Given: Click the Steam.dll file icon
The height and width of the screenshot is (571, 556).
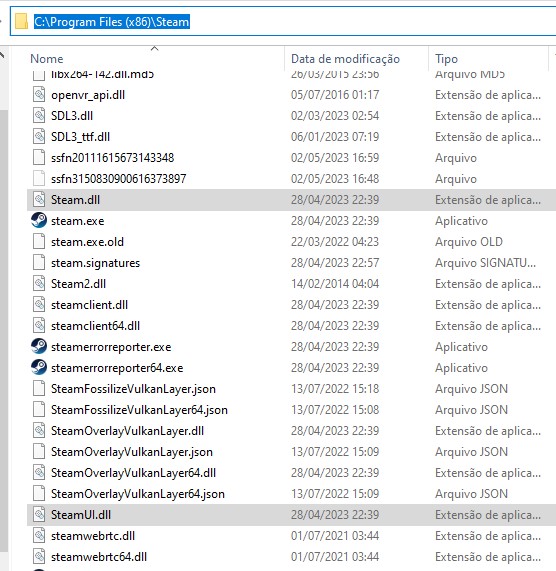Looking at the screenshot, I should click(x=39, y=200).
